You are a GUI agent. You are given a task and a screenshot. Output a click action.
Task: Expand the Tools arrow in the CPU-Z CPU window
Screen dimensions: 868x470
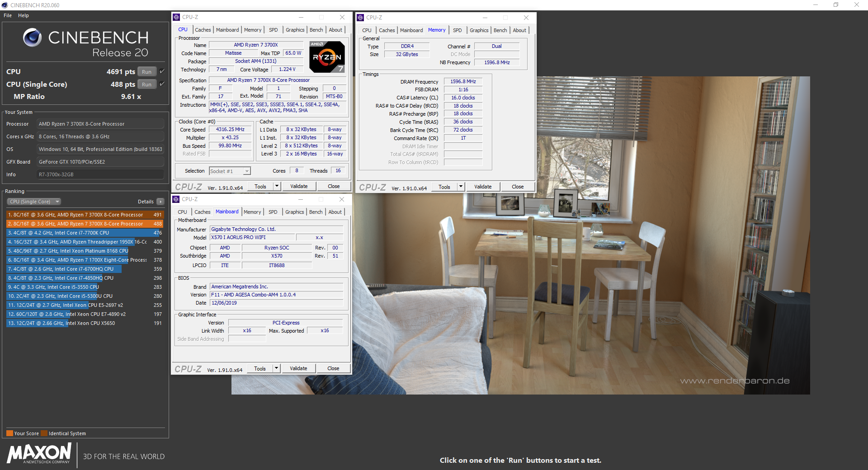(x=277, y=186)
